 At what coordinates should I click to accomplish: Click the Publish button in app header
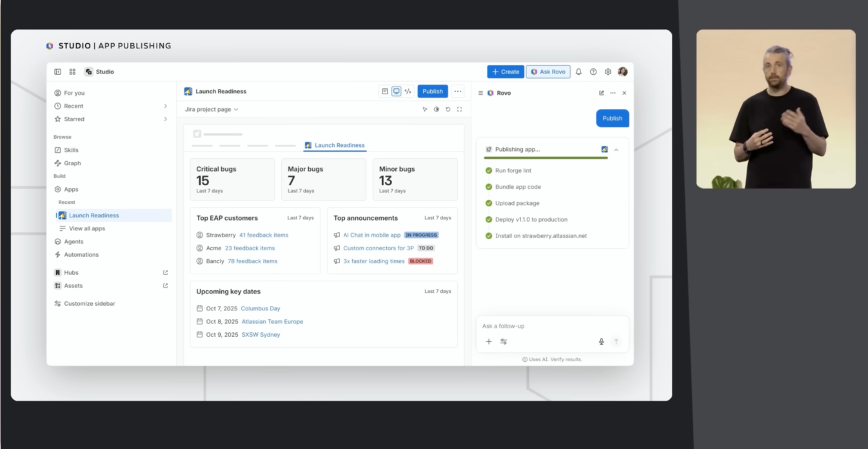click(x=432, y=92)
